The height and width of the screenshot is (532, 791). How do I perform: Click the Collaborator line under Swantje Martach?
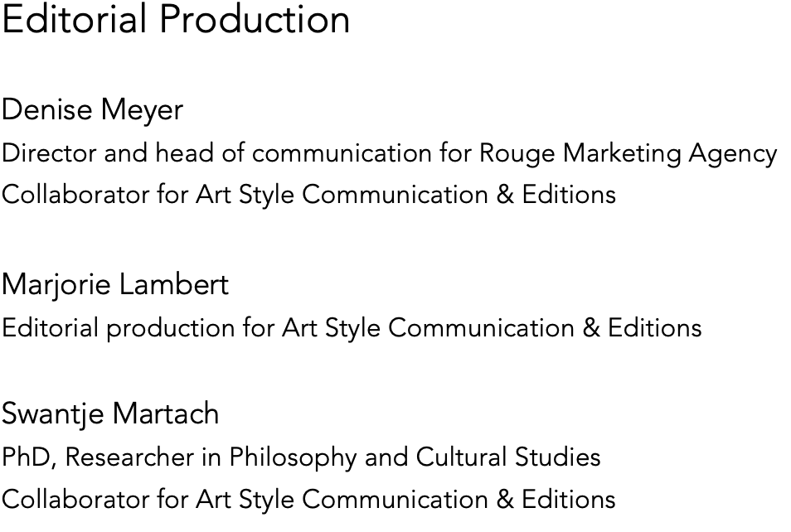pyautogui.click(x=308, y=500)
